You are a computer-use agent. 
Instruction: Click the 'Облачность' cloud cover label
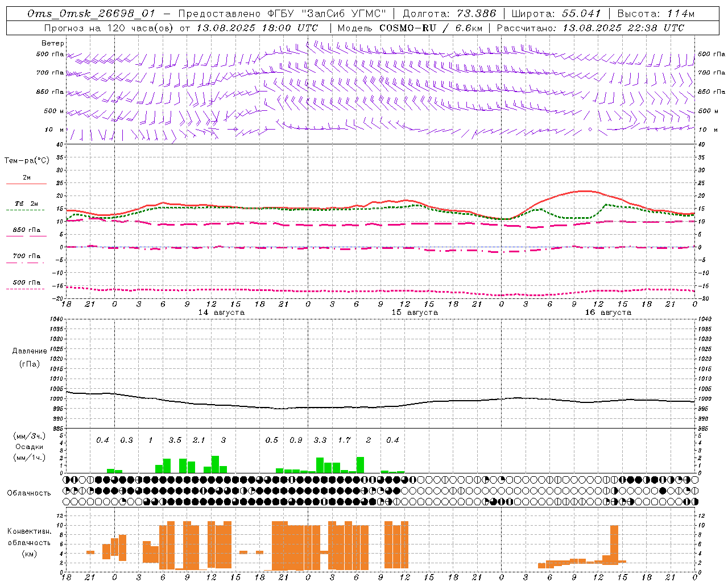click(29, 493)
